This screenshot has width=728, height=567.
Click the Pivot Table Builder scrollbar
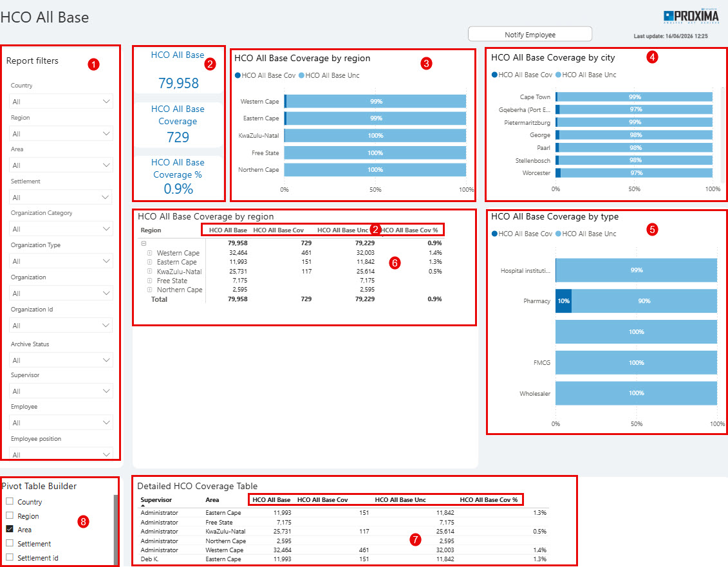pos(116,530)
